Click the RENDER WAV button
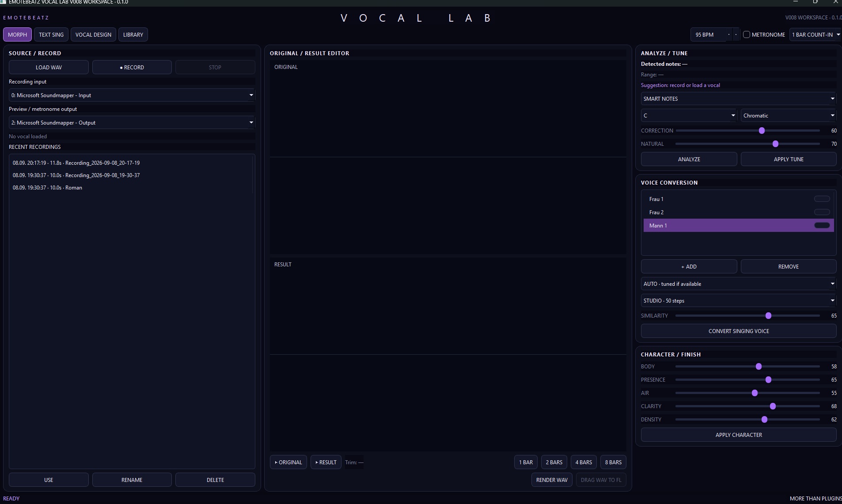Image resolution: width=842 pixels, height=504 pixels. coord(552,480)
